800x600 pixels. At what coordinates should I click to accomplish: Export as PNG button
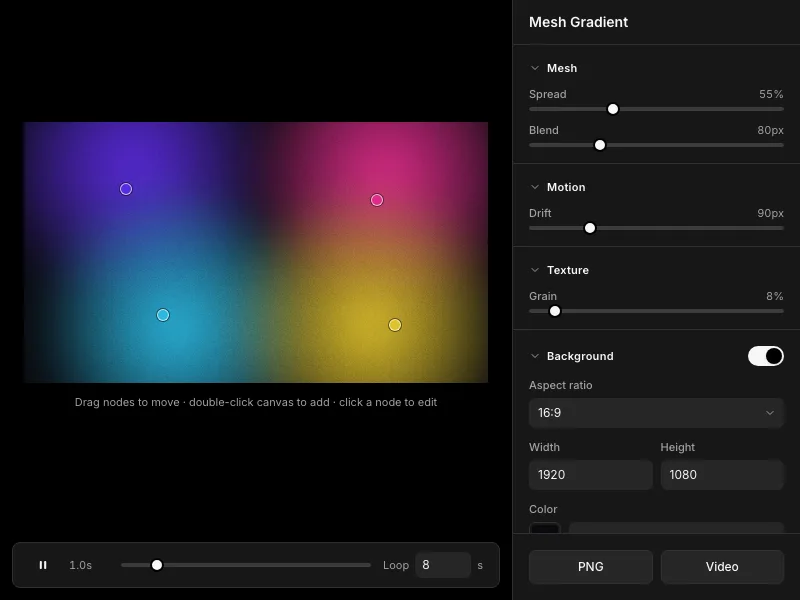coord(590,567)
